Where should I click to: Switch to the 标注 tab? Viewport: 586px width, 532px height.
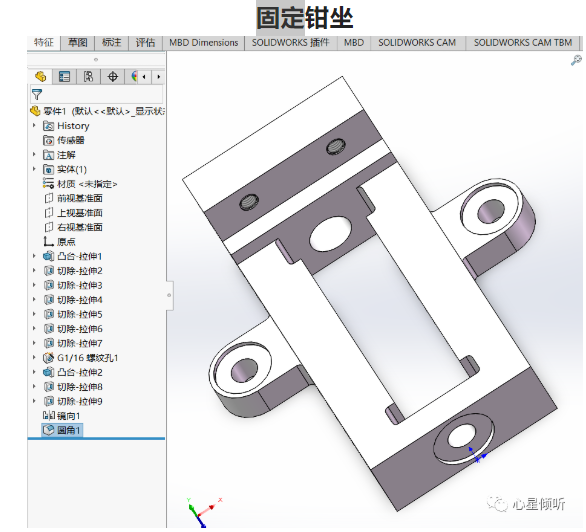pyautogui.click(x=111, y=43)
